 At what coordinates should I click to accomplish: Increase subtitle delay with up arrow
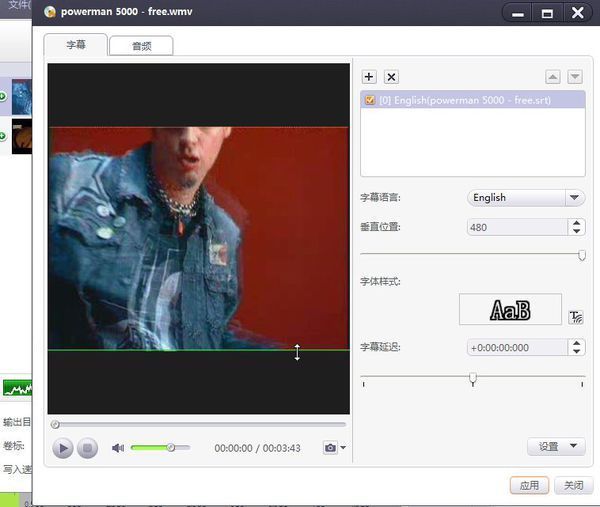[576, 343]
